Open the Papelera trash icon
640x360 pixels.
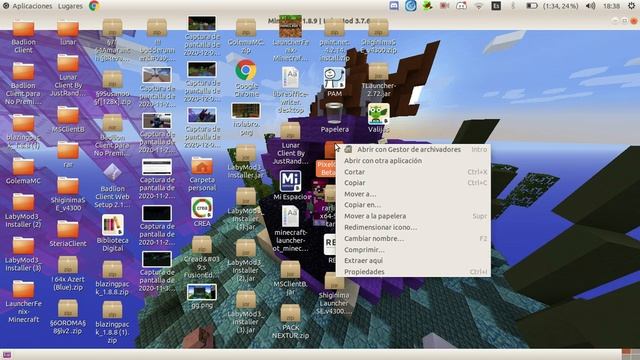tap(334, 113)
